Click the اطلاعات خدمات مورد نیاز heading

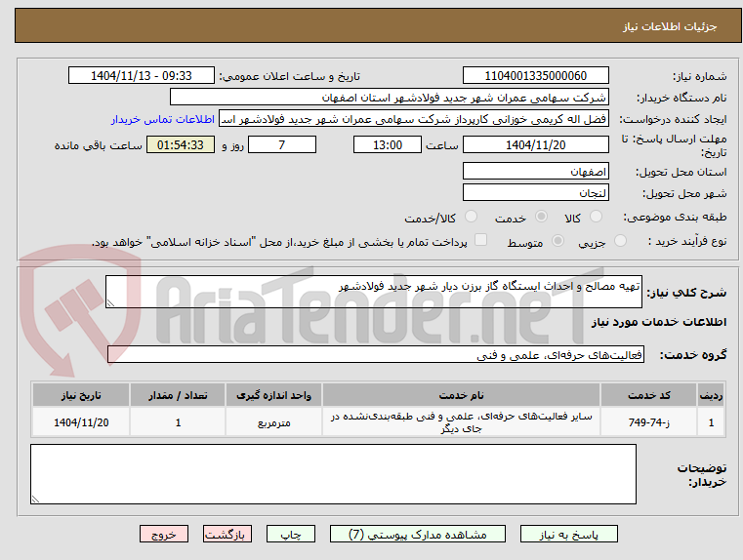[x=658, y=322]
